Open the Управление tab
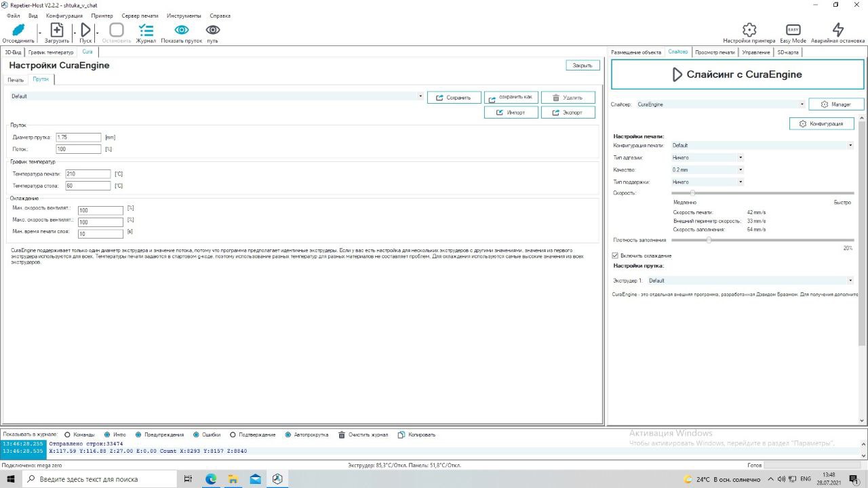This screenshot has height=488, width=868. [x=755, y=52]
